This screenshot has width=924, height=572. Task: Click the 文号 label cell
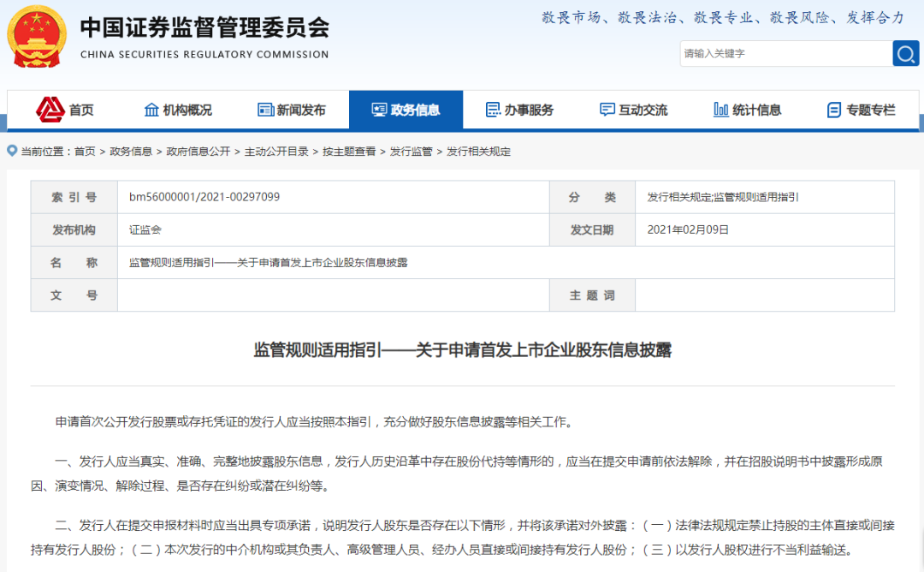74,295
